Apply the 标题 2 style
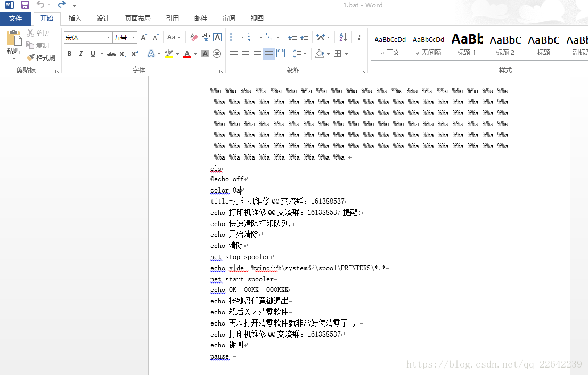Screen dimensions: 588x375 (505, 45)
